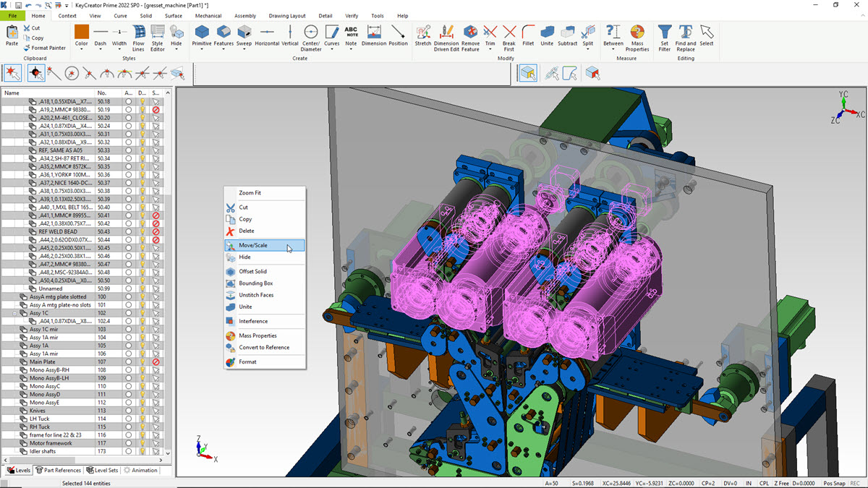The width and height of the screenshot is (868, 488).
Task: Click the orange Color swatch
Action: [x=81, y=31]
